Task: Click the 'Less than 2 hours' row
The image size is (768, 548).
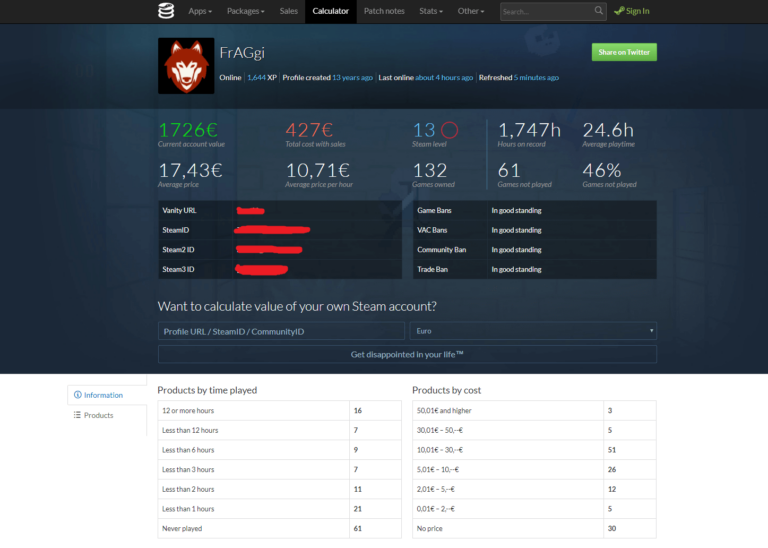Action: [x=279, y=489]
